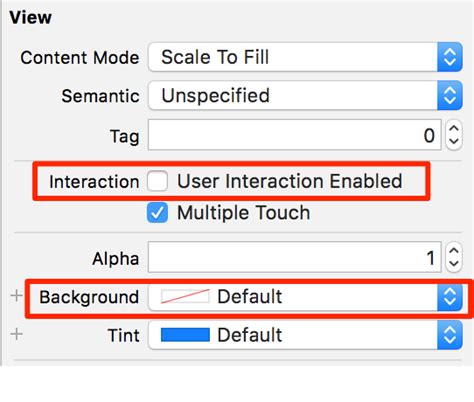Open the Tint Default dropdown arrows

pyautogui.click(x=450, y=335)
